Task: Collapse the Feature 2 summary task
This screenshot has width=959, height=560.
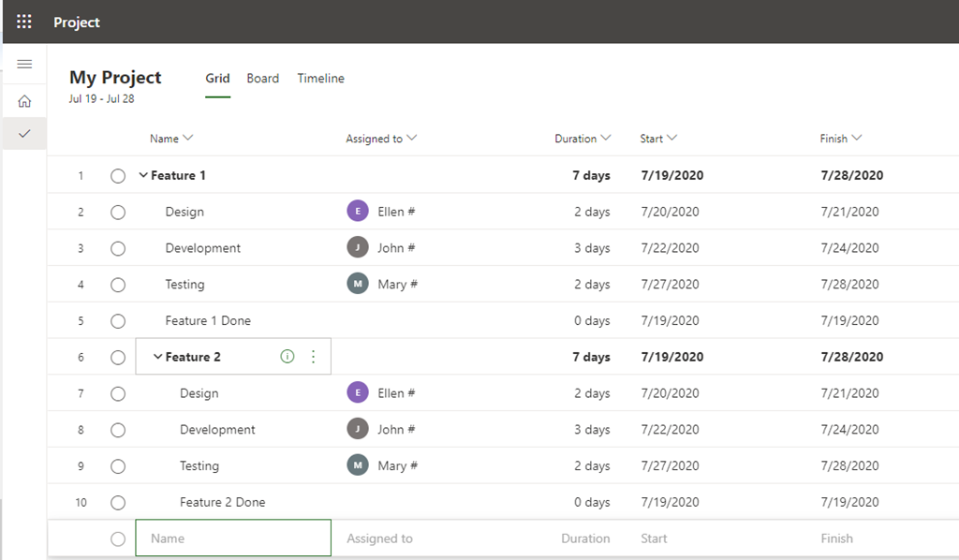Action: pos(157,357)
